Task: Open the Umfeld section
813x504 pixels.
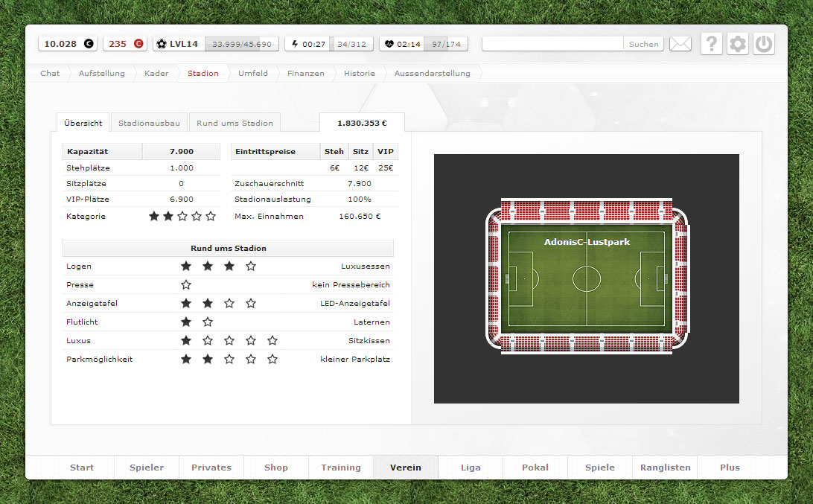Action: click(x=253, y=73)
